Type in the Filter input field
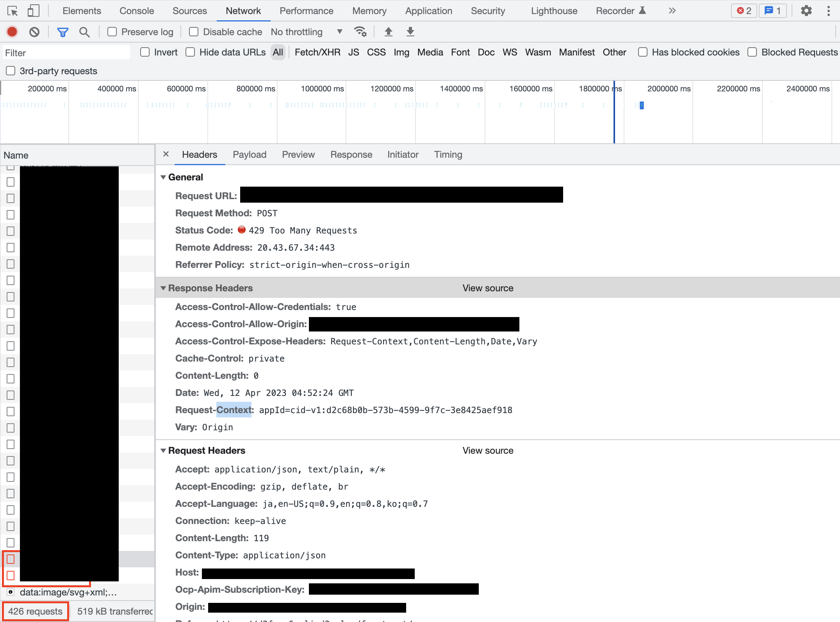Screen dimensions: 840x622 point(66,52)
